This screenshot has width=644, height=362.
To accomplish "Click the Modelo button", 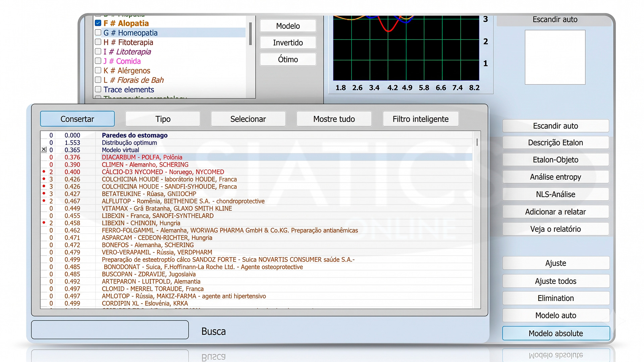I will [x=288, y=26].
